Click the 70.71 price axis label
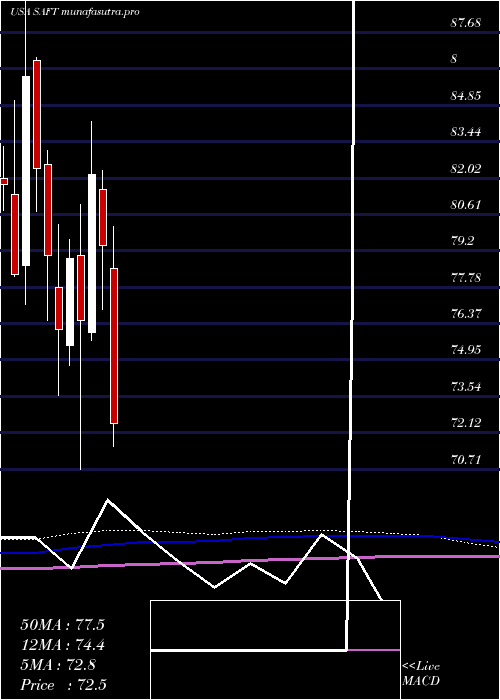This screenshot has width=500, height=700. click(x=466, y=458)
